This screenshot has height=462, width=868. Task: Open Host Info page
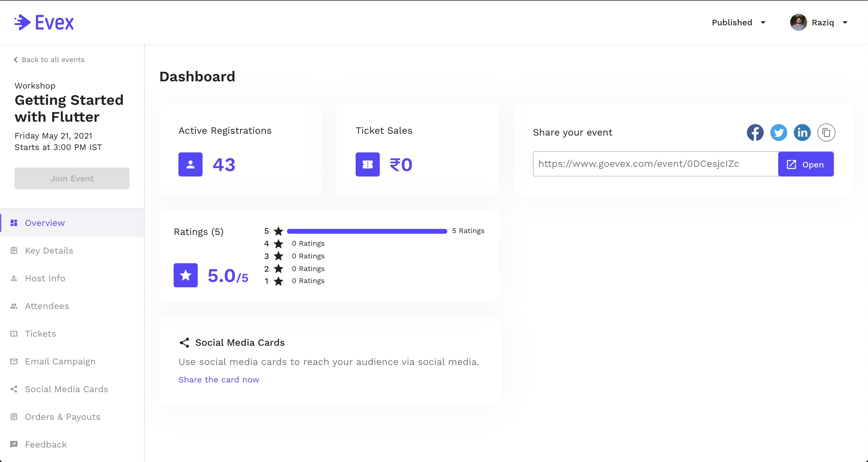pos(72,278)
